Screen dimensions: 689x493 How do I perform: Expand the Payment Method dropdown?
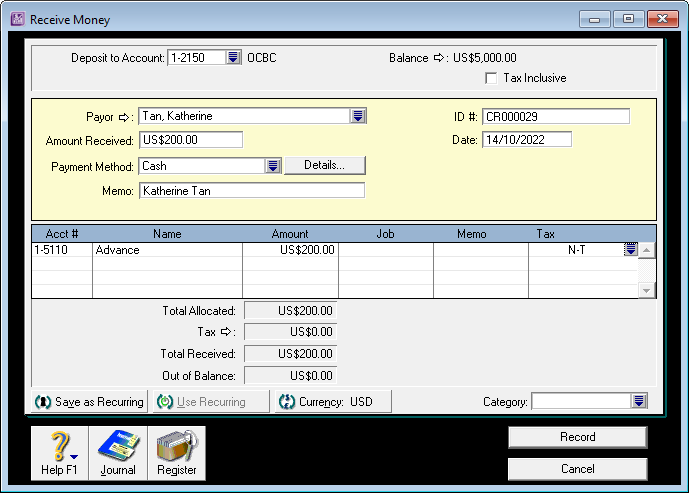click(x=272, y=166)
